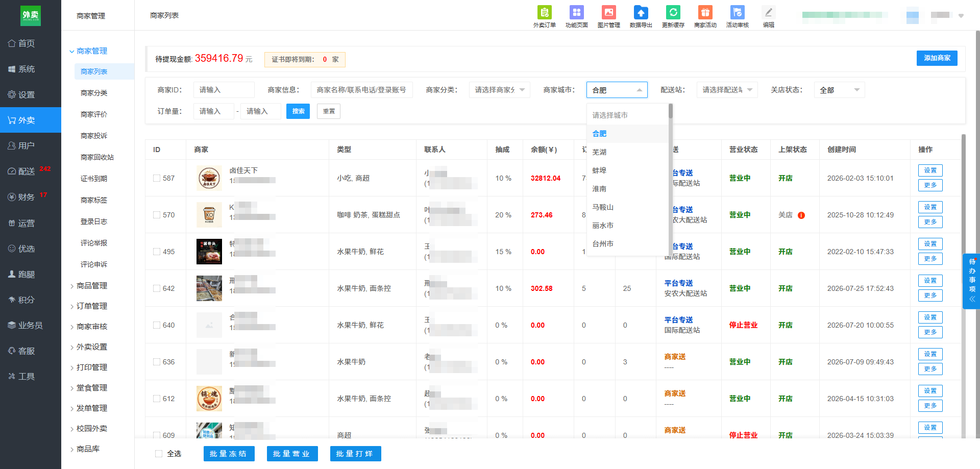Screen dimensions: 980x469
Task: Open the 配送站 dropdown
Action: pyautogui.click(x=727, y=90)
